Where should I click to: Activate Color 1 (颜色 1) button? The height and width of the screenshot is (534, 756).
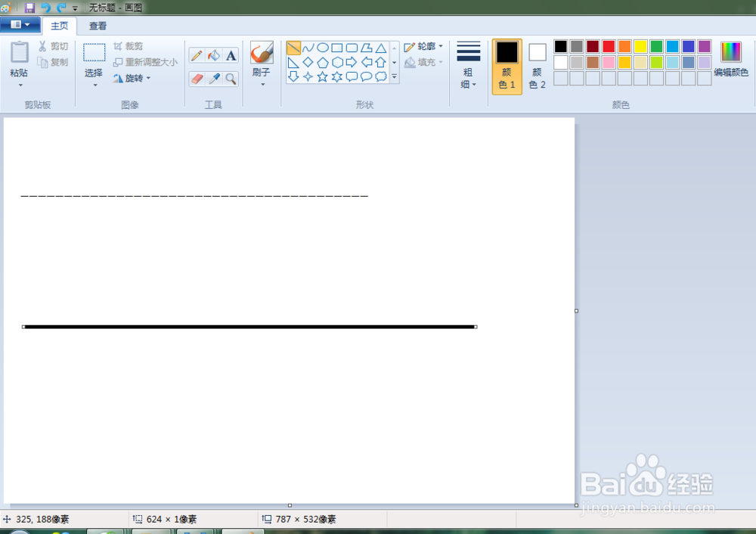coord(507,67)
